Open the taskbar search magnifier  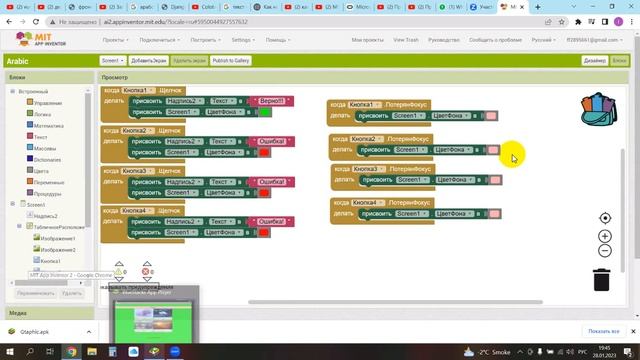[30, 351]
